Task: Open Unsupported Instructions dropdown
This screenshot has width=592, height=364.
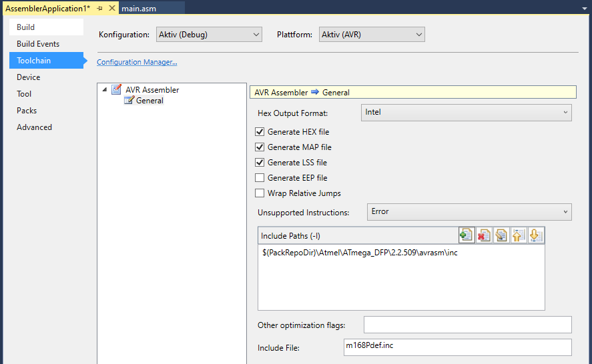Action: tap(469, 212)
